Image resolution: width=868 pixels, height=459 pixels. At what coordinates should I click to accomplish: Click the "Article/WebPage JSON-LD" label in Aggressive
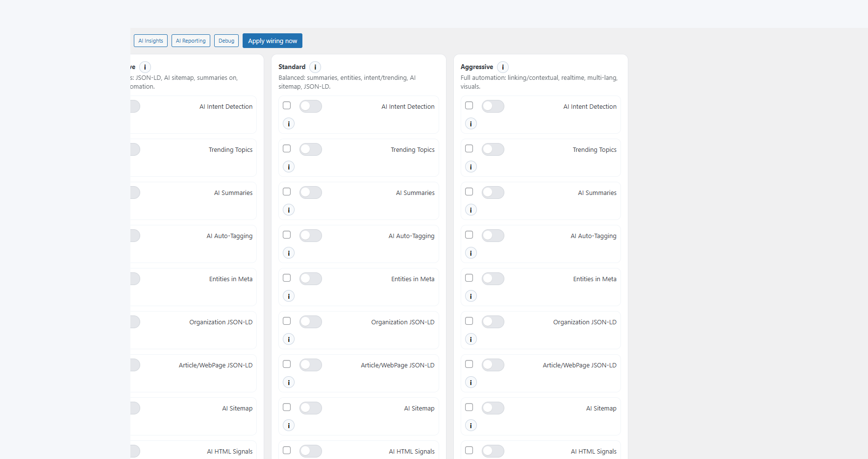pyautogui.click(x=579, y=365)
